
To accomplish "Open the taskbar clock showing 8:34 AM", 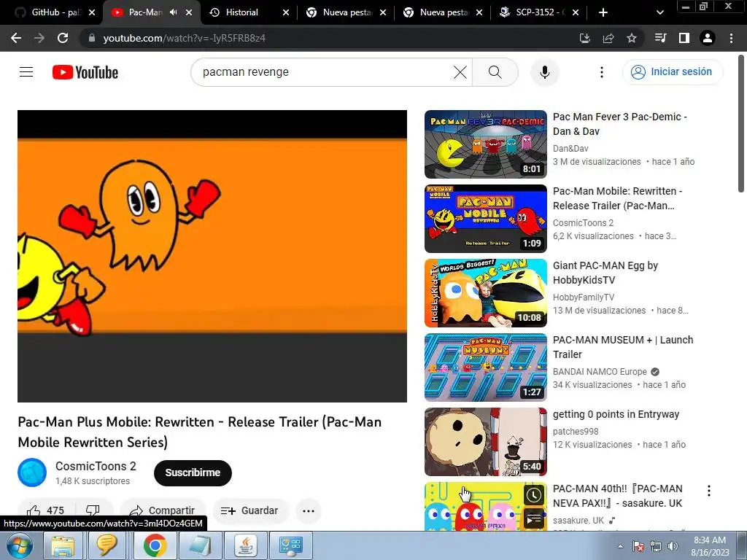I will tap(709, 546).
